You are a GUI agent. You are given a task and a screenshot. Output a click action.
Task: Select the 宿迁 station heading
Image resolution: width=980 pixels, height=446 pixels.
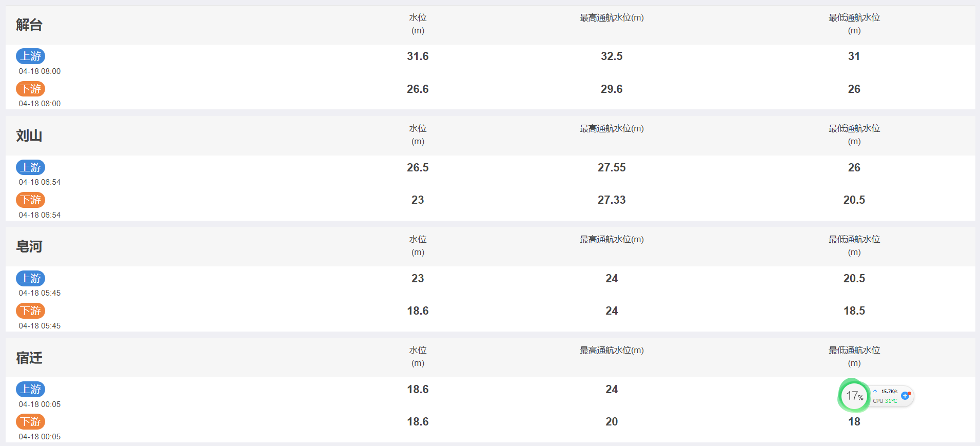coord(29,358)
